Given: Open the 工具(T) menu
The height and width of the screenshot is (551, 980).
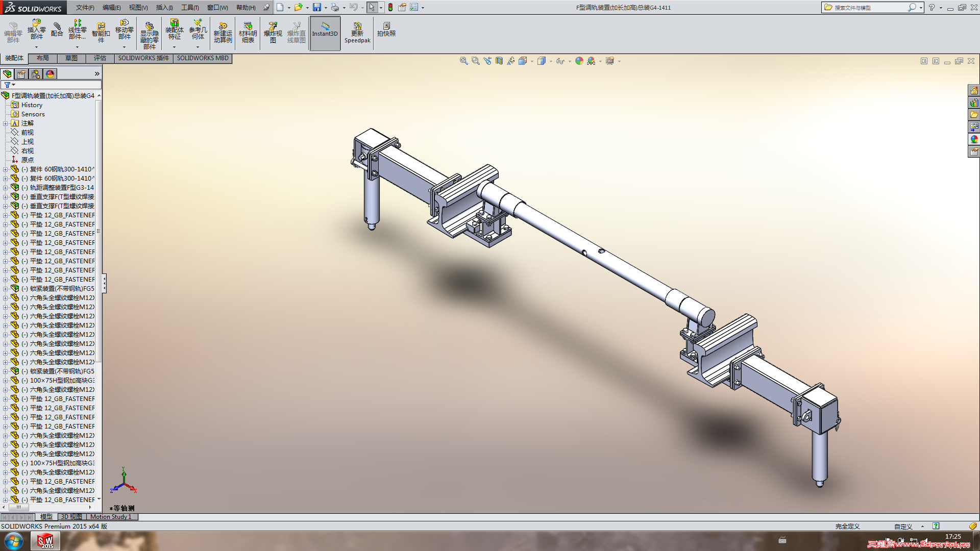Looking at the screenshot, I should 189,7.
